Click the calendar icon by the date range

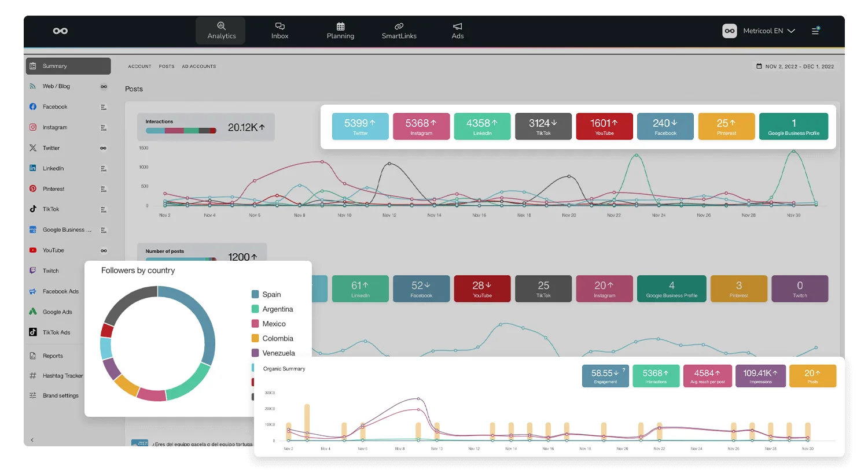(x=759, y=66)
